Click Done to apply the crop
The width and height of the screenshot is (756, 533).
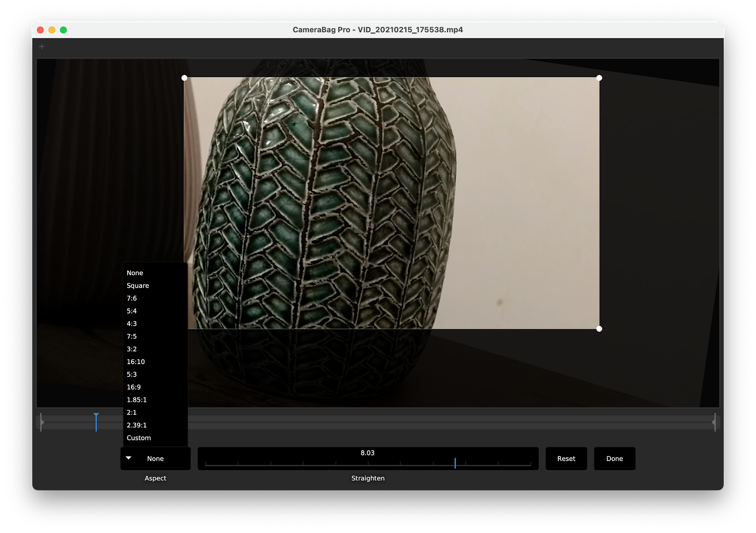614,458
